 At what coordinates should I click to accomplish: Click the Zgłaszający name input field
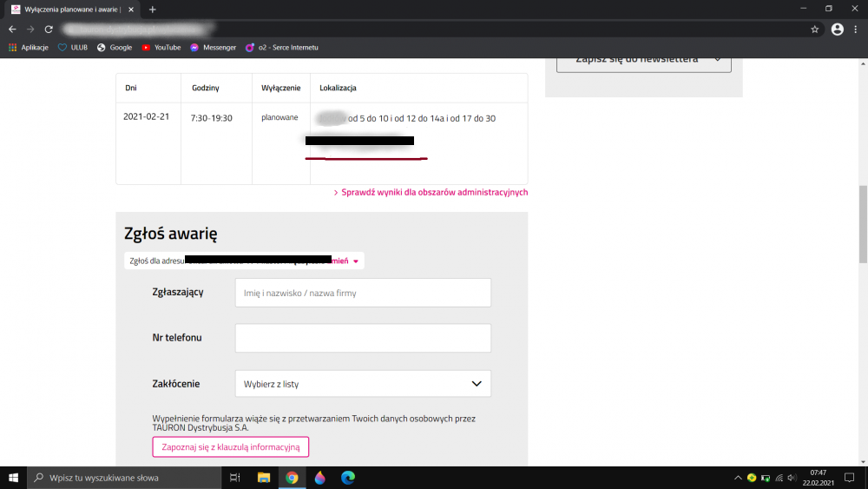pyautogui.click(x=363, y=293)
